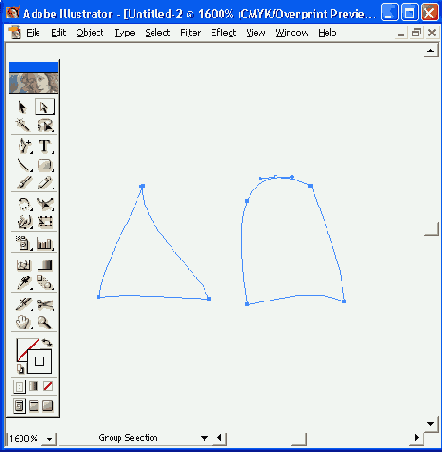Choose the Hand tool
This screenshot has height=452, width=442.
[x=23, y=322]
